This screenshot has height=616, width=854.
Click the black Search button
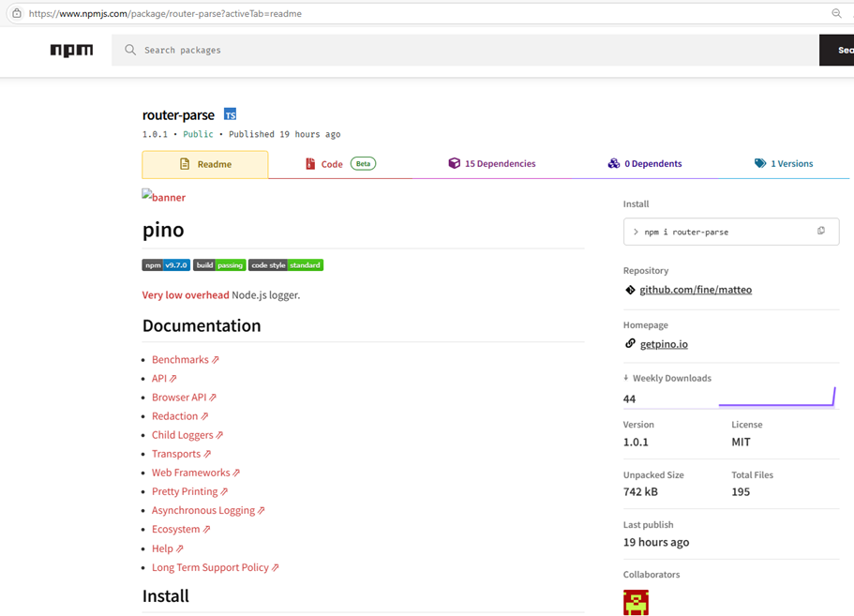coord(836,50)
